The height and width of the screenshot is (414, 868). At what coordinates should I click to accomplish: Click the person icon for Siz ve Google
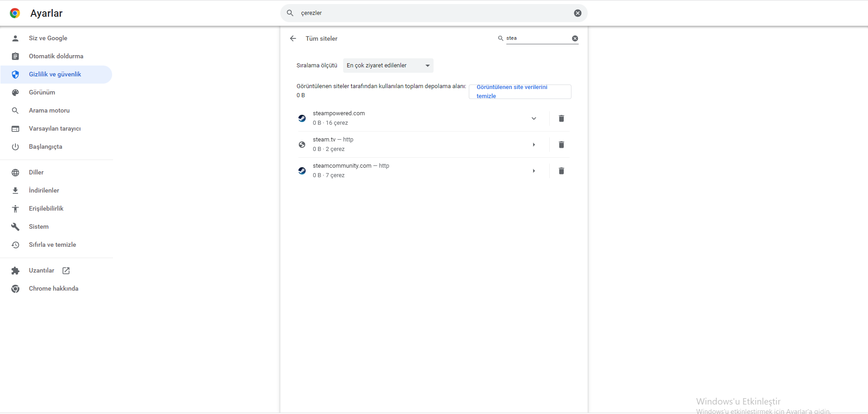(15, 38)
